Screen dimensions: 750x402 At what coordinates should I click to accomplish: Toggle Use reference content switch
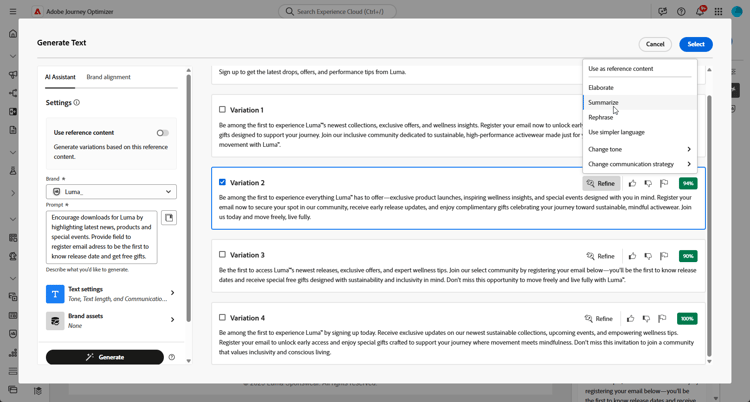point(163,133)
